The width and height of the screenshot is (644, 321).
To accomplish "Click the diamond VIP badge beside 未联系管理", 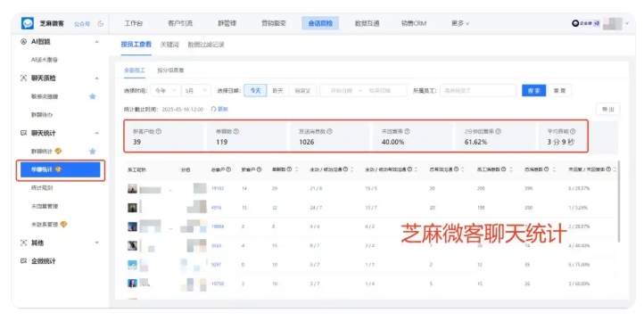I will point(63,225).
